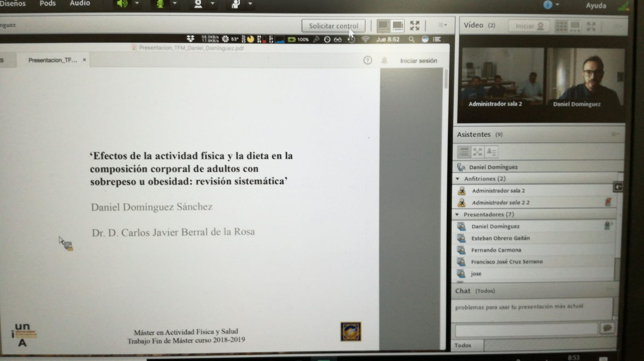Screen dimensions: 644x361
Task: Select the first share pod view icon
Action: click(x=383, y=26)
